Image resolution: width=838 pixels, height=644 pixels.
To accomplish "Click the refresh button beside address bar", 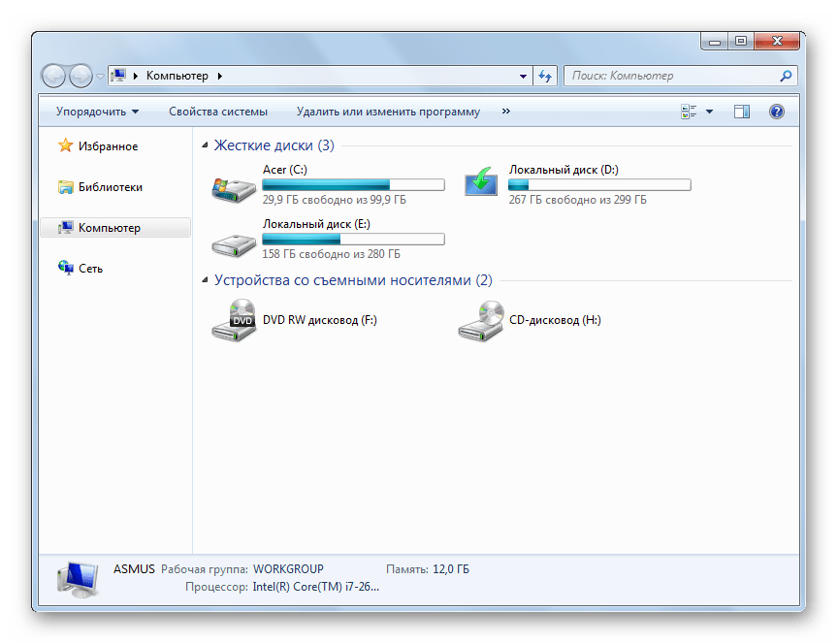I will tap(545, 76).
